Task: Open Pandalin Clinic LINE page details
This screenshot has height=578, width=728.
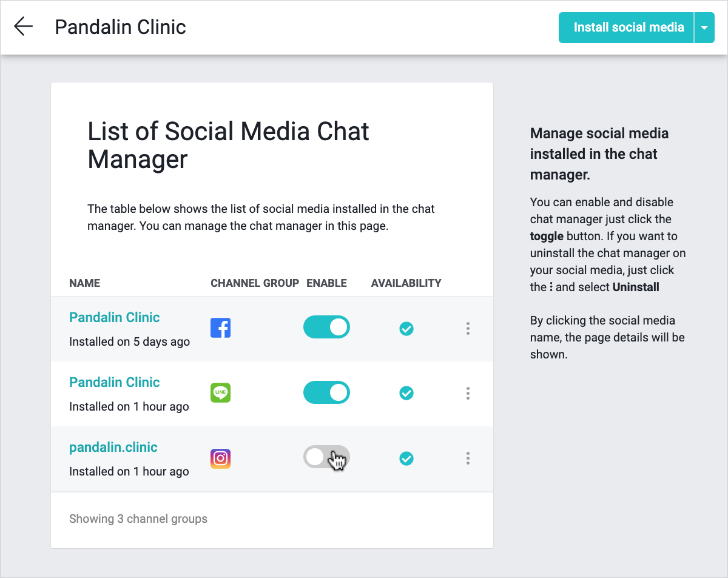Action: click(x=115, y=382)
